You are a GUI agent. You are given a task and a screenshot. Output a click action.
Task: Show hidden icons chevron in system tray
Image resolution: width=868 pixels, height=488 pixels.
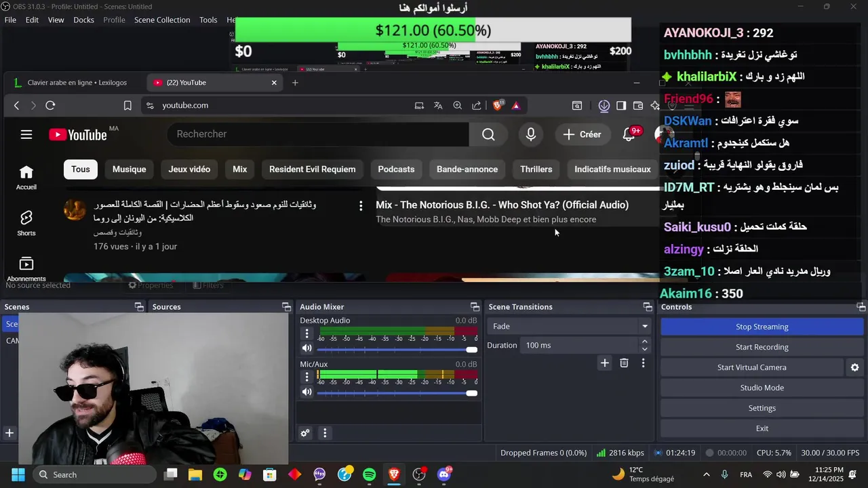(707, 474)
